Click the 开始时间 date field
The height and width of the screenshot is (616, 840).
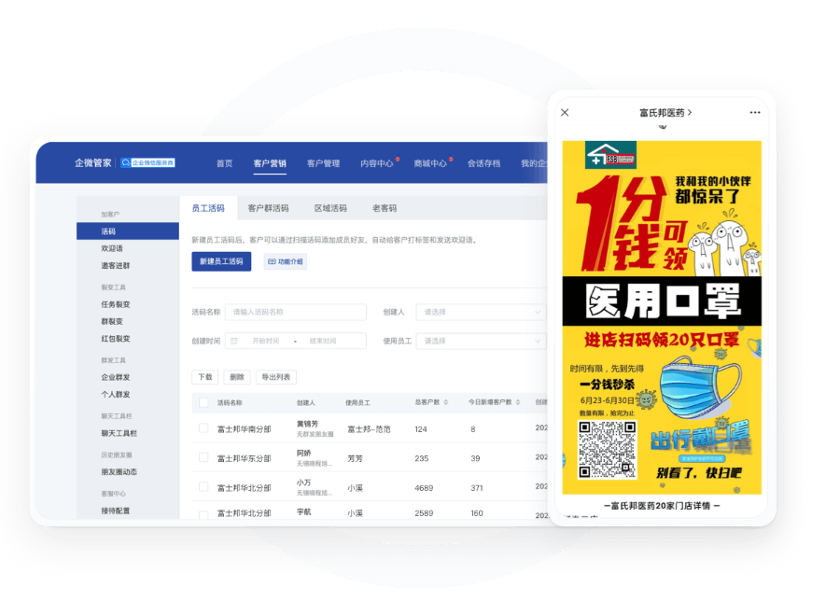click(x=266, y=341)
